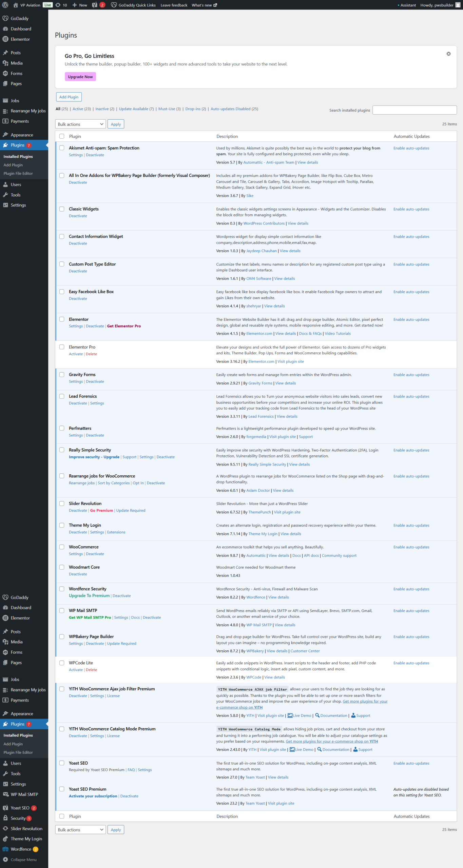The width and height of the screenshot is (463, 868).
Task: Select all plugins with the bottom footer checkbox
Action: point(62,816)
